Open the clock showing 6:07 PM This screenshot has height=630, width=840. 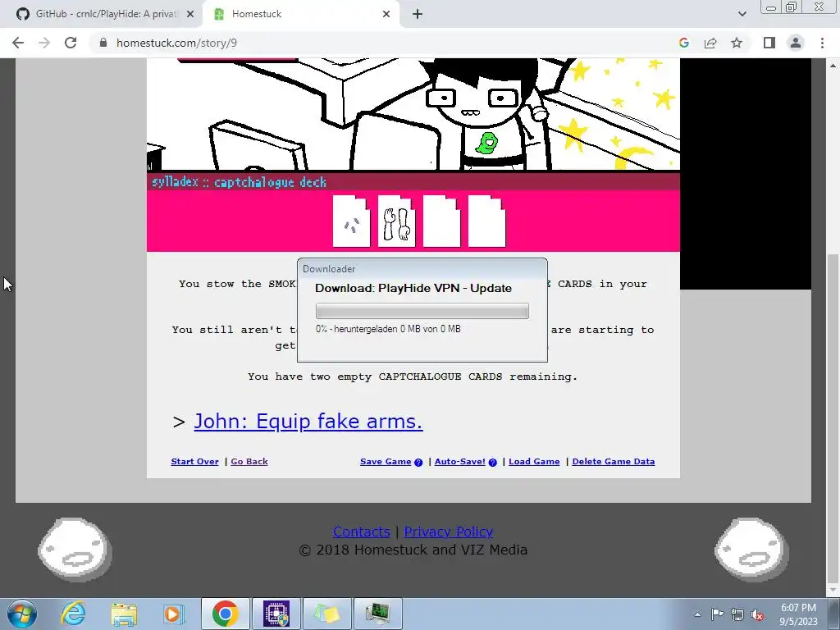pos(798,614)
